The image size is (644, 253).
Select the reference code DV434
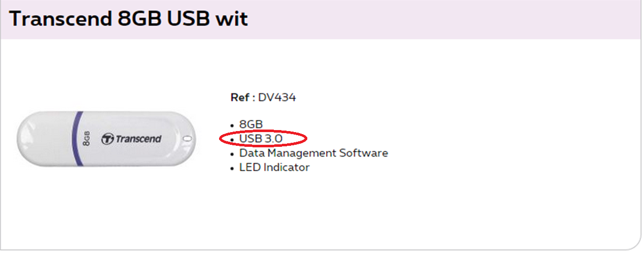point(277,98)
